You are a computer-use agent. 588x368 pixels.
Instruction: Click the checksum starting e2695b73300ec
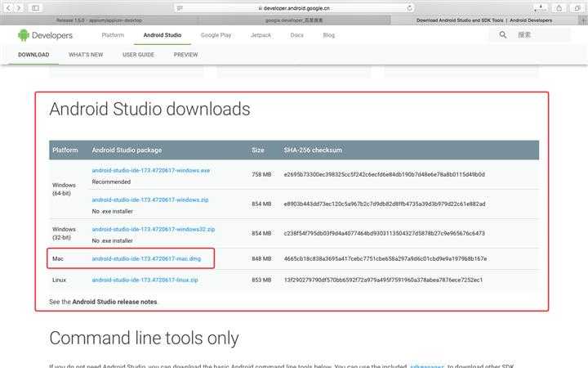(384, 174)
